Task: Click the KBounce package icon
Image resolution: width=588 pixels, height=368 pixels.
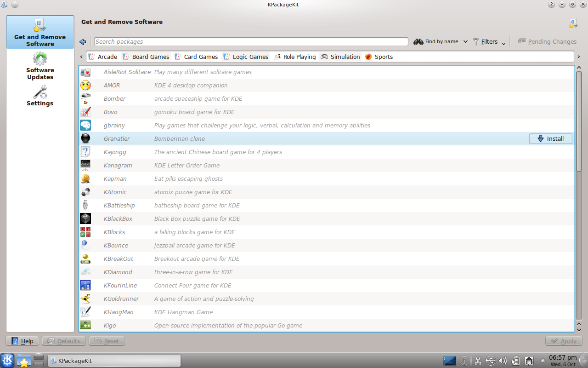Action: click(85, 246)
